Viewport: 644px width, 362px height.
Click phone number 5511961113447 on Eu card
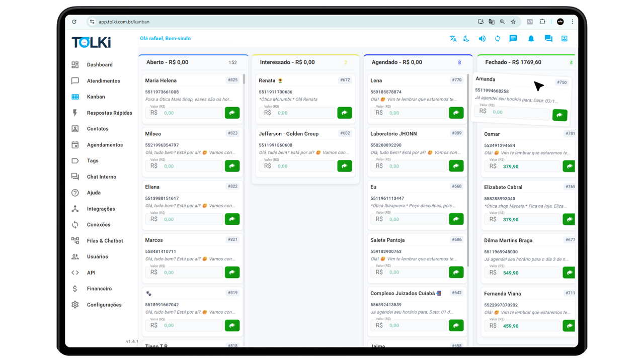[387, 199]
